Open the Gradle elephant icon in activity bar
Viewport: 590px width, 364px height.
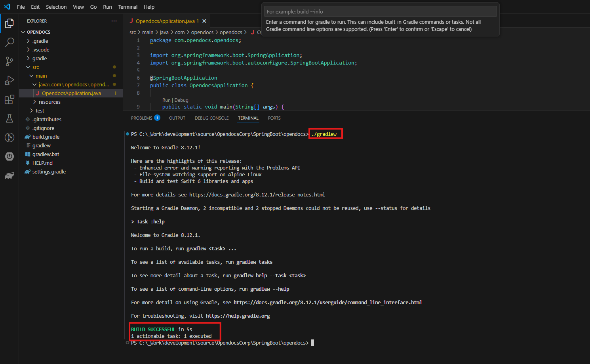tap(10, 175)
